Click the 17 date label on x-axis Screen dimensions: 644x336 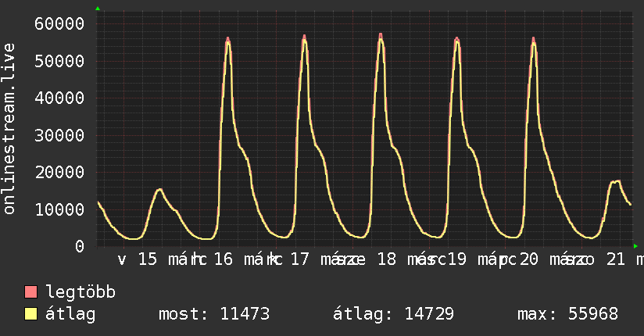coord(300,259)
